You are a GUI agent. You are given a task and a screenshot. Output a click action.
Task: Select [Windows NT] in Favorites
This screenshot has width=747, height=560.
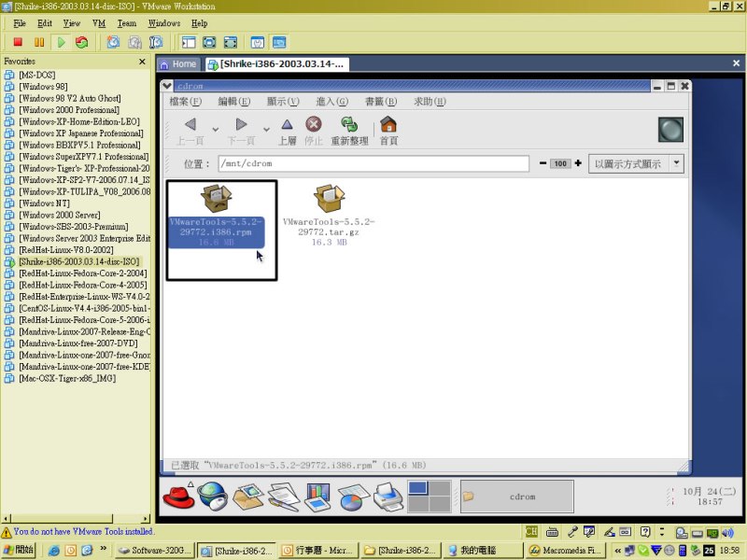tap(44, 203)
